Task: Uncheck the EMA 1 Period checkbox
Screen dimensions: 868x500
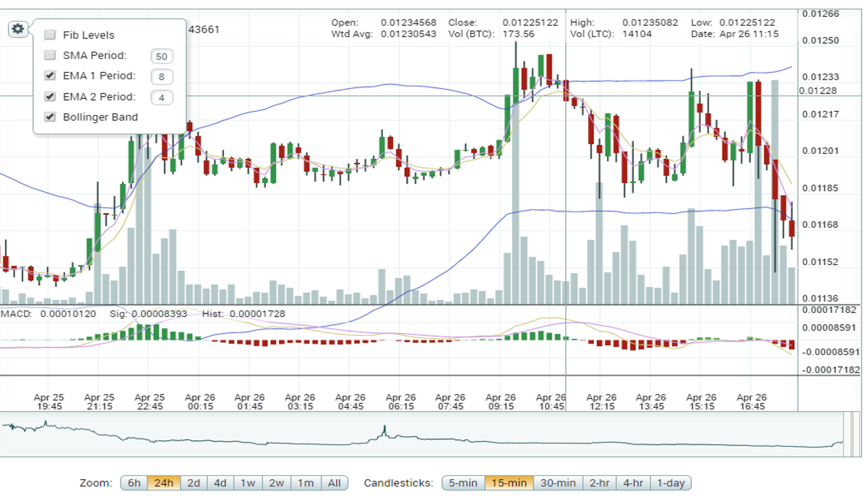Action: point(50,76)
